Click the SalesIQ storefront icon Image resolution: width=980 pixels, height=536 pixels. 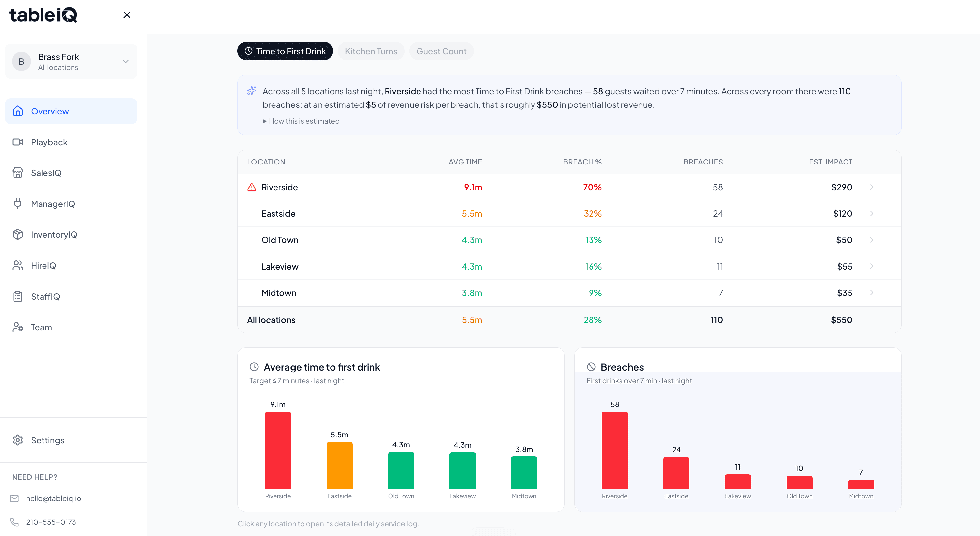[18, 173]
